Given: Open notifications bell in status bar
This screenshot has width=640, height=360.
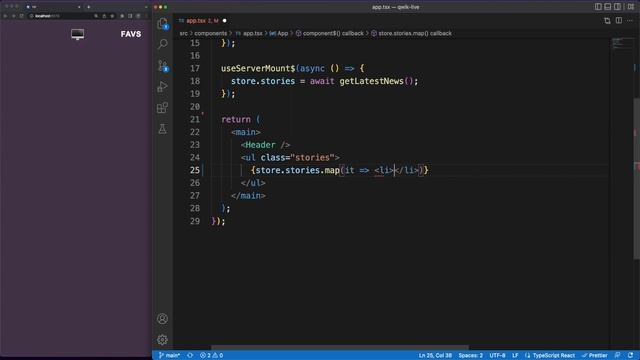Looking at the screenshot, I should (x=631, y=356).
